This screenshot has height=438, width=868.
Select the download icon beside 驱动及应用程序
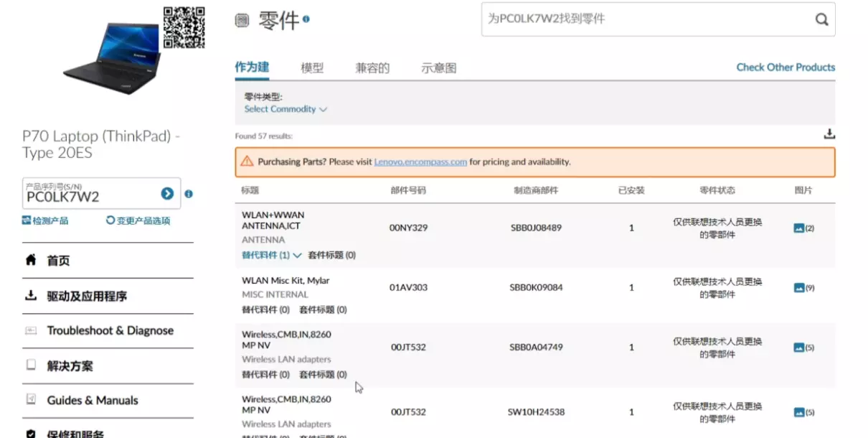coord(30,295)
